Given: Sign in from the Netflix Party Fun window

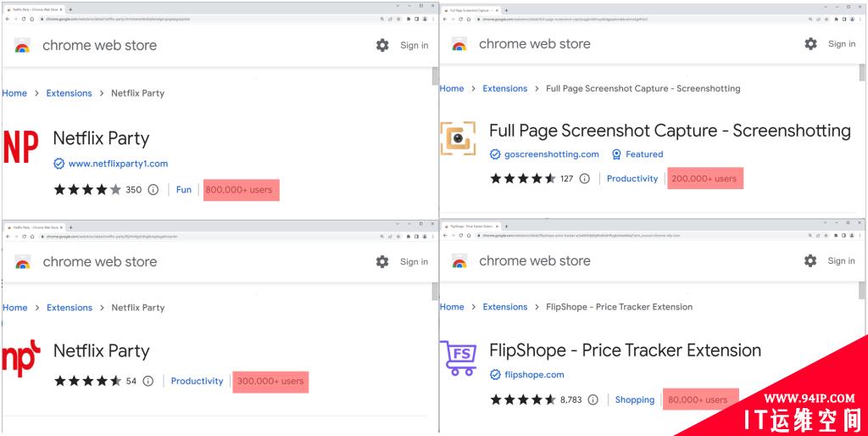Looking at the screenshot, I should (x=414, y=46).
